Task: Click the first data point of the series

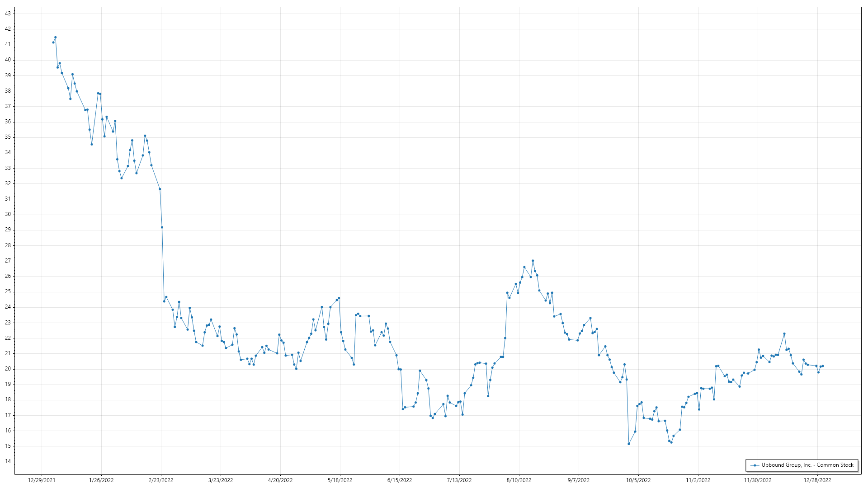Action: 53,42
